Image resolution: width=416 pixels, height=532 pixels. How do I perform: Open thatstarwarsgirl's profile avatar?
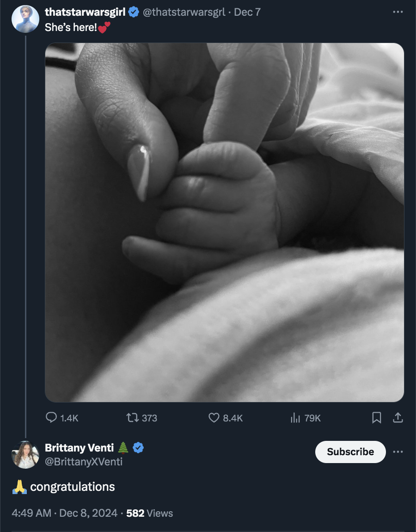tap(25, 19)
